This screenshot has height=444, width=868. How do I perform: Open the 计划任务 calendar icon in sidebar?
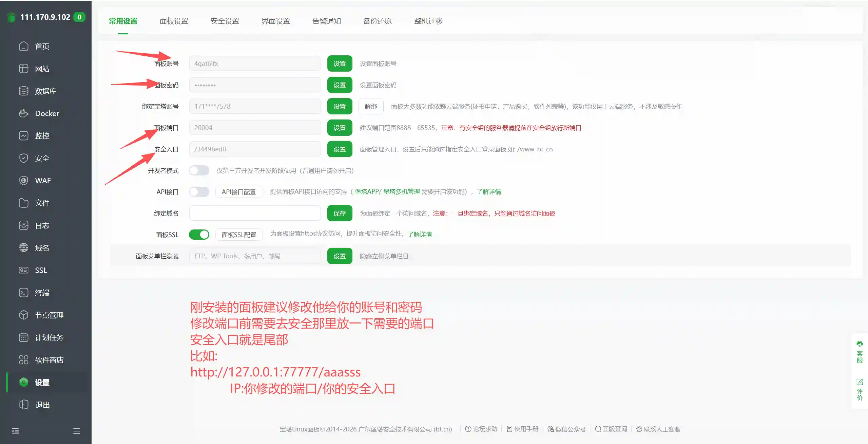(x=23, y=337)
